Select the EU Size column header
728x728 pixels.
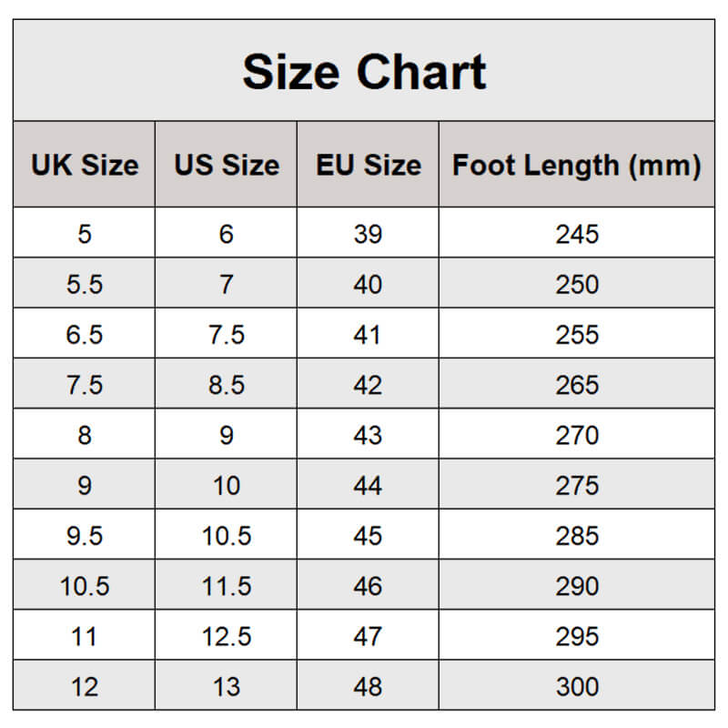click(x=369, y=166)
